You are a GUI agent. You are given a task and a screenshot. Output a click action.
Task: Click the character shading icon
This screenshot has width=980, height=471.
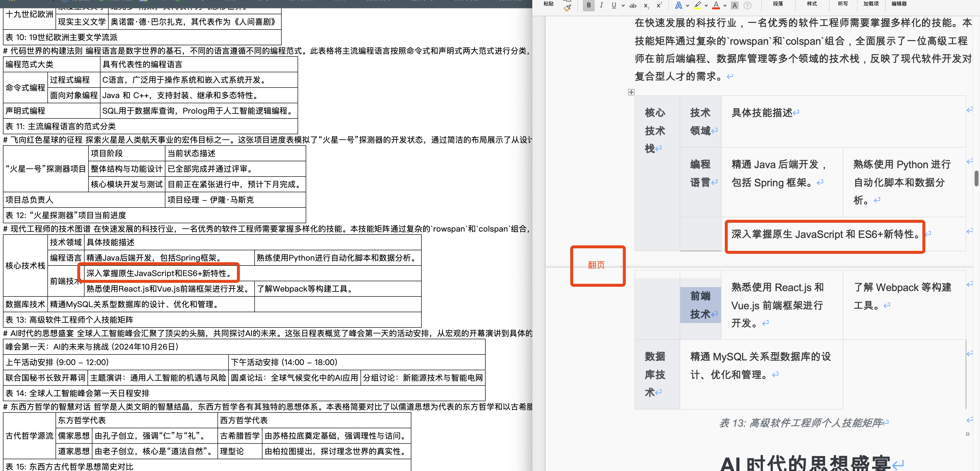[x=735, y=5]
